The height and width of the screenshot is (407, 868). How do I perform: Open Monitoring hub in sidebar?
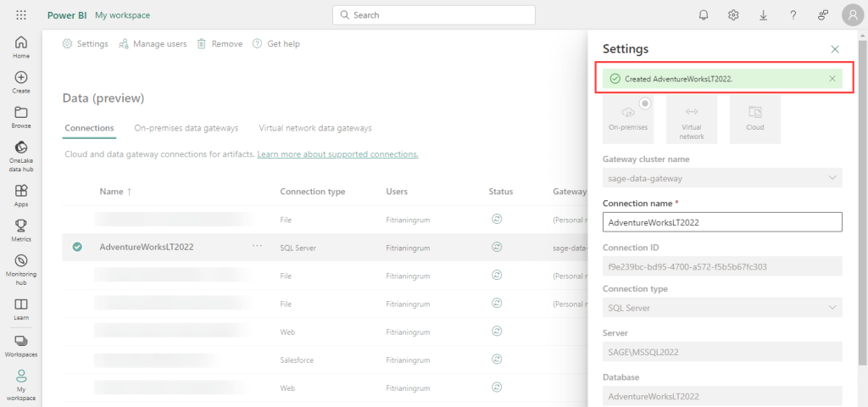click(x=21, y=270)
